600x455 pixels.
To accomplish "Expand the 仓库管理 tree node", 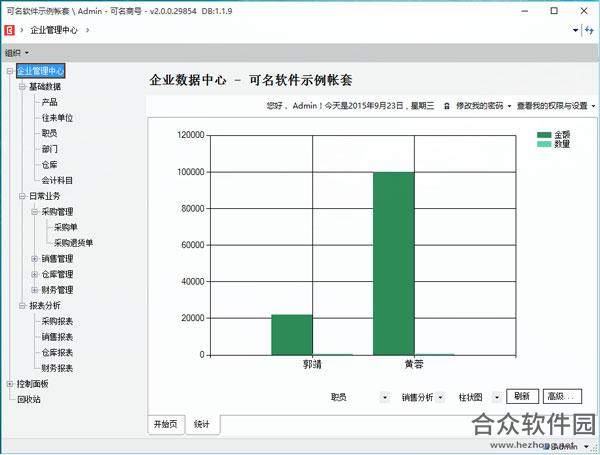I will (34, 274).
